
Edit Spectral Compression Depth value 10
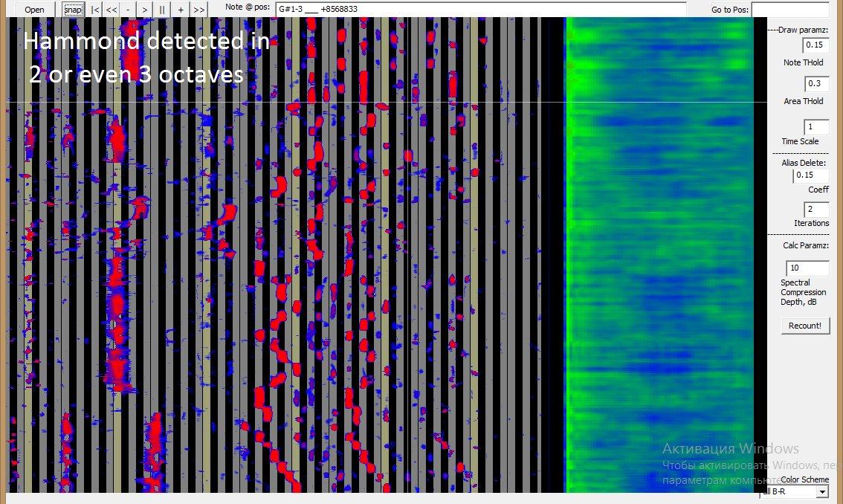[807, 268]
